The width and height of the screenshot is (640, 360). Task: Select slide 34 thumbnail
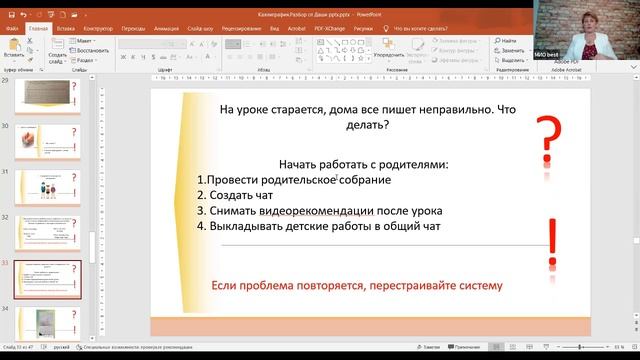(47, 324)
